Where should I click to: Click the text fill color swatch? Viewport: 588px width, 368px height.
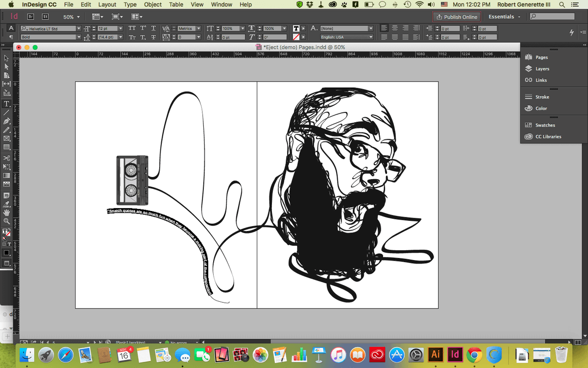pyautogui.click(x=296, y=28)
